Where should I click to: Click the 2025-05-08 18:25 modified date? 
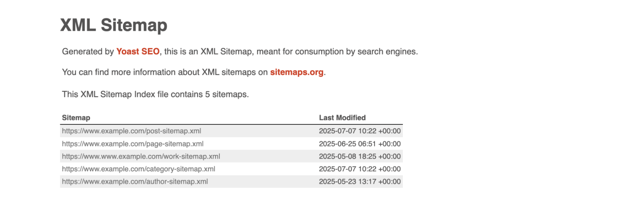click(x=359, y=156)
